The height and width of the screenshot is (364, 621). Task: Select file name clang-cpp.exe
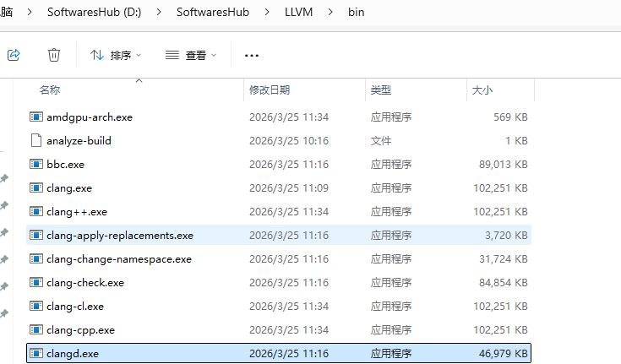click(x=81, y=330)
